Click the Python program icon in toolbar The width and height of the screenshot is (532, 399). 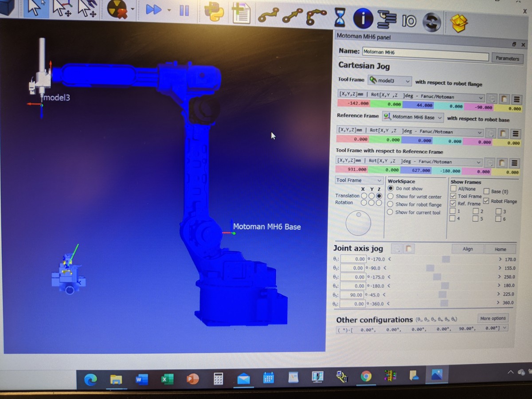coord(214,13)
